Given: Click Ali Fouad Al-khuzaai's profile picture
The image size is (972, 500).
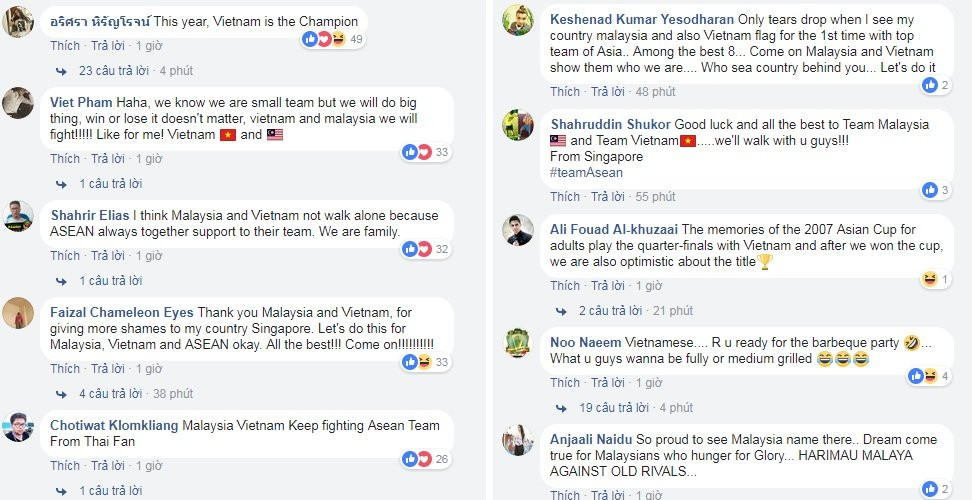Looking at the screenshot, I should pyautogui.click(x=518, y=230).
